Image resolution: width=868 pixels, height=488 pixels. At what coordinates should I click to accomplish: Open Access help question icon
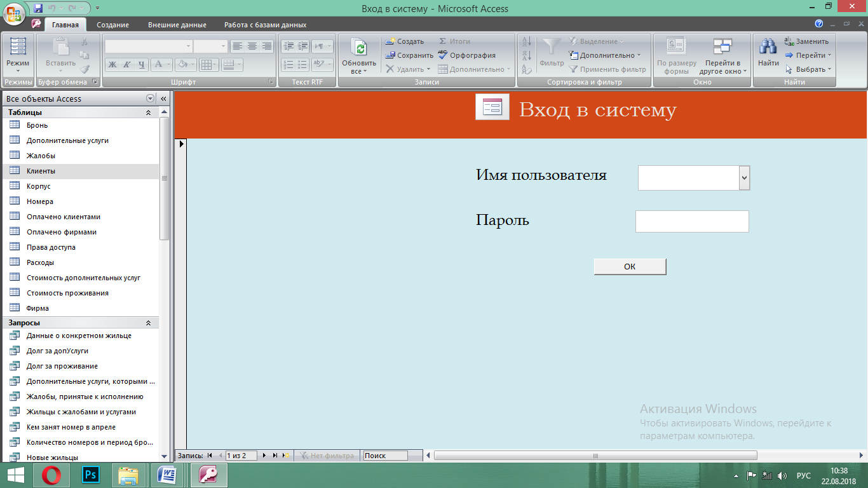819,24
